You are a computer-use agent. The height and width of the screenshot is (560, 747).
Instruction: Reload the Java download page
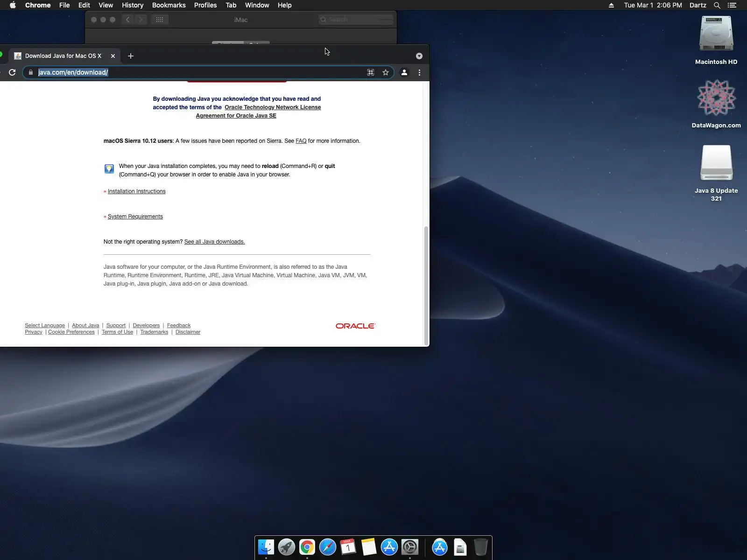click(x=12, y=72)
